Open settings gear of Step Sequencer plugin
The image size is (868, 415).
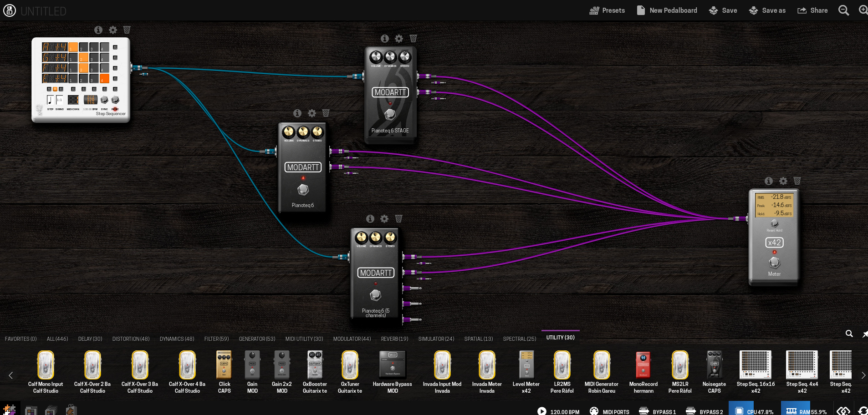pos(113,30)
